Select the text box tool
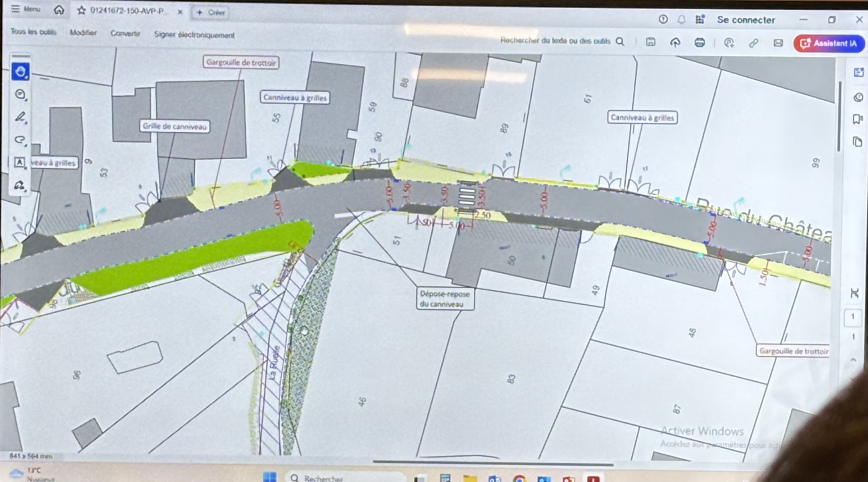This screenshot has height=482, width=868. point(19,162)
